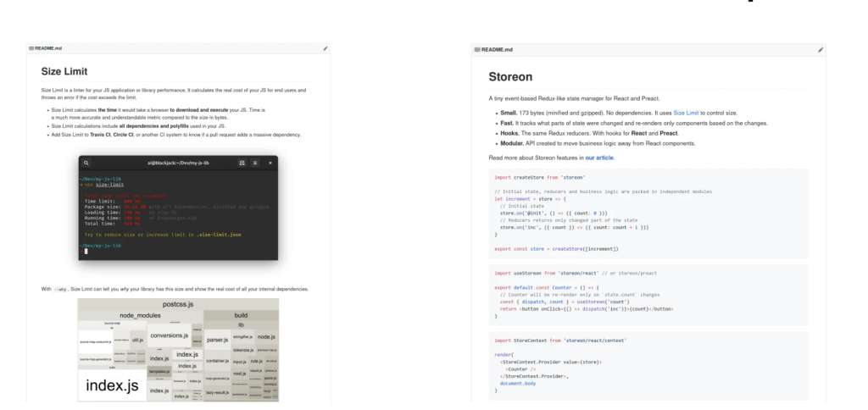Click the 'npx size-limit' command in terminal
Screen dimensions: 868x410
[x=104, y=185]
